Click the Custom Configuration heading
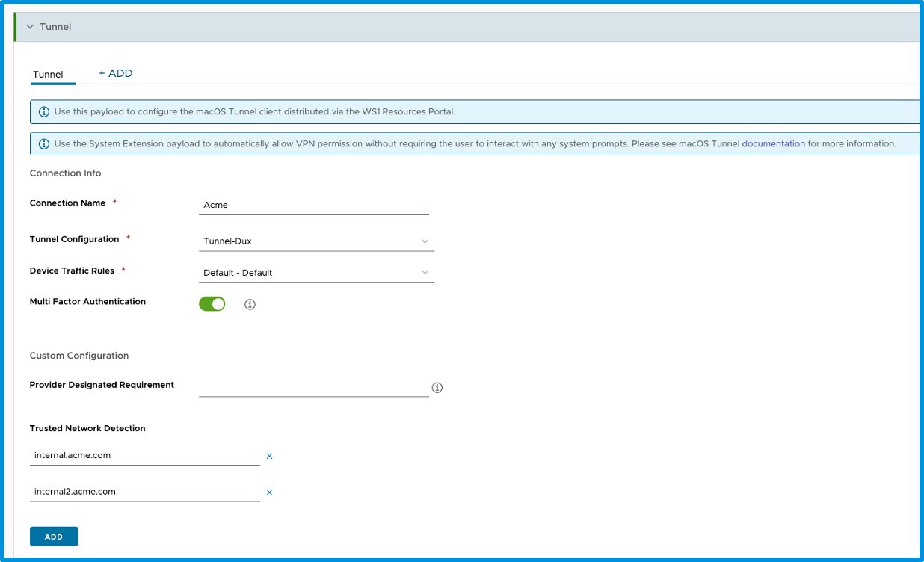The image size is (924, 562). click(79, 356)
